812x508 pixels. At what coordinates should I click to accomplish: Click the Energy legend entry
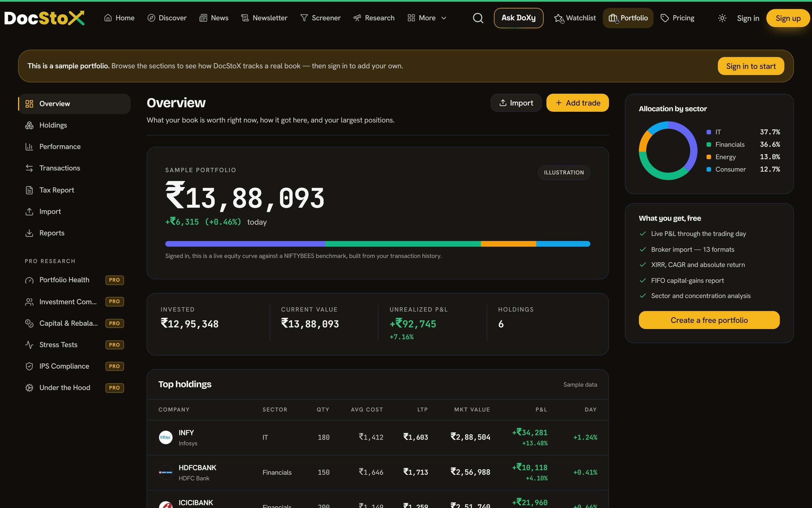pos(743,157)
